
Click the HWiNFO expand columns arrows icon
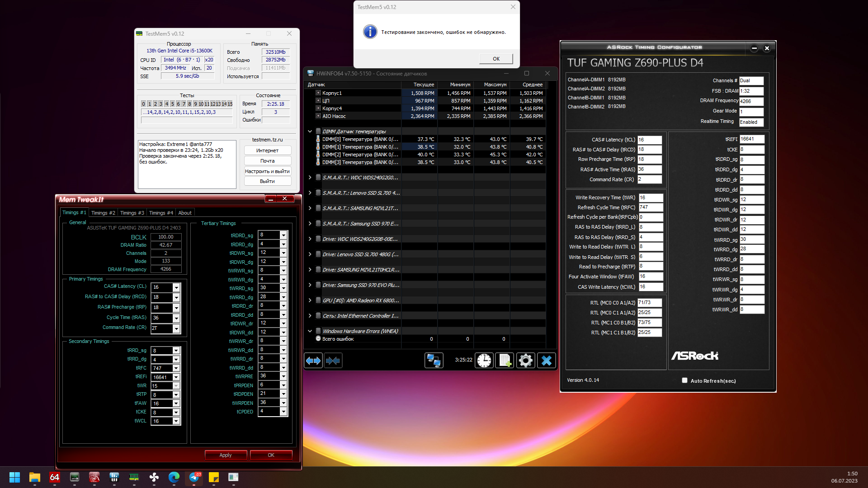click(313, 361)
